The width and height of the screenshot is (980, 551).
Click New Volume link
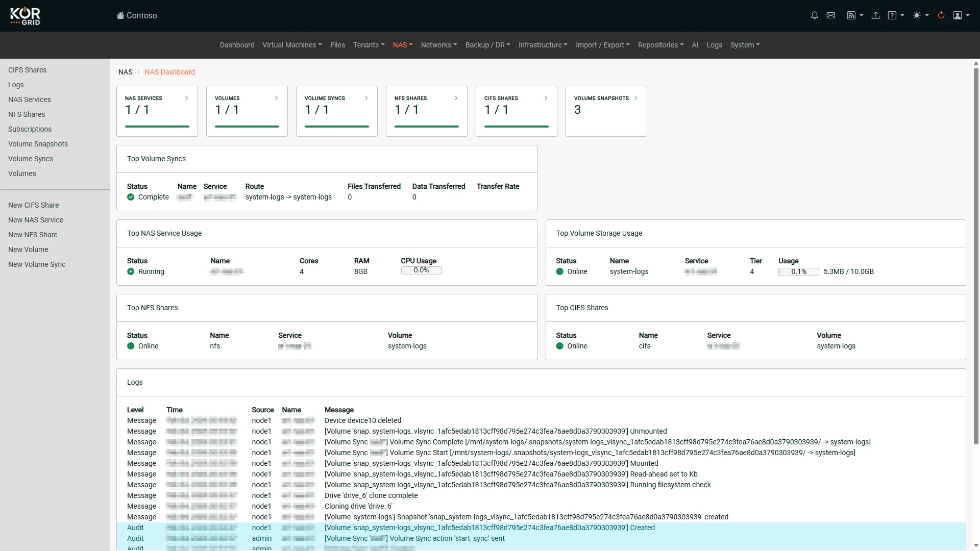pos(28,249)
